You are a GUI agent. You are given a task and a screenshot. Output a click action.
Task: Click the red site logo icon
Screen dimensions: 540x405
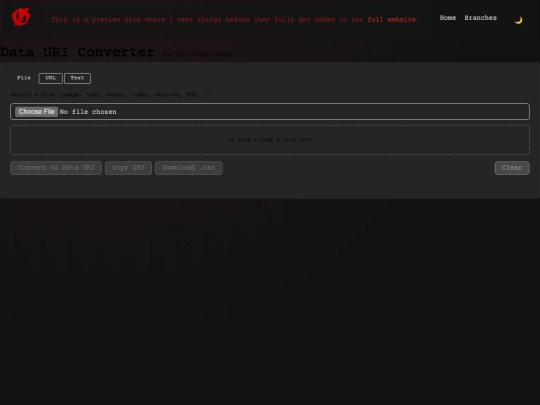click(x=21, y=17)
